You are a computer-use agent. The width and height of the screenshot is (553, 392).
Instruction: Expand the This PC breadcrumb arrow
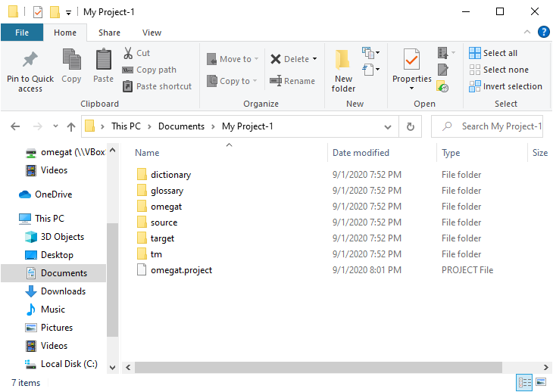[x=149, y=126]
